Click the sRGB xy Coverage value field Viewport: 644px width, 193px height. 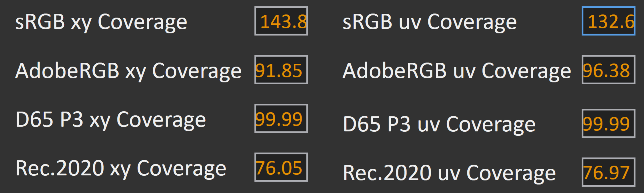click(x=281, y=21)
